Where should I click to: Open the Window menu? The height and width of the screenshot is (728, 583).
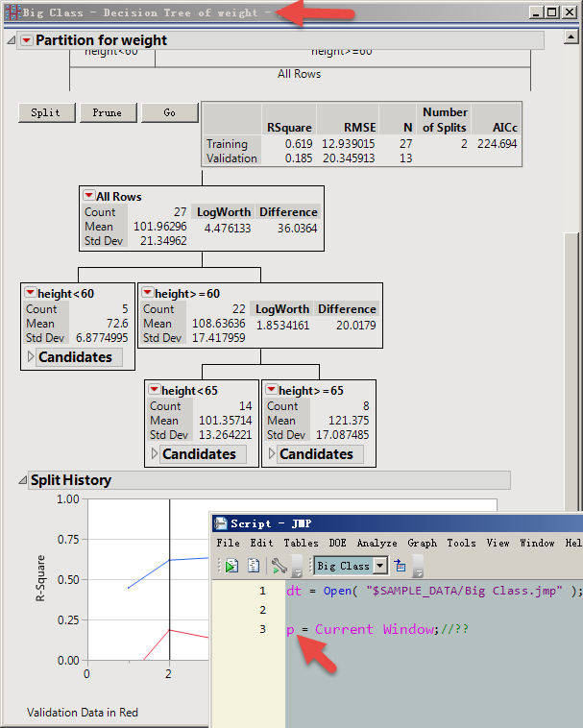coord(537,543)
